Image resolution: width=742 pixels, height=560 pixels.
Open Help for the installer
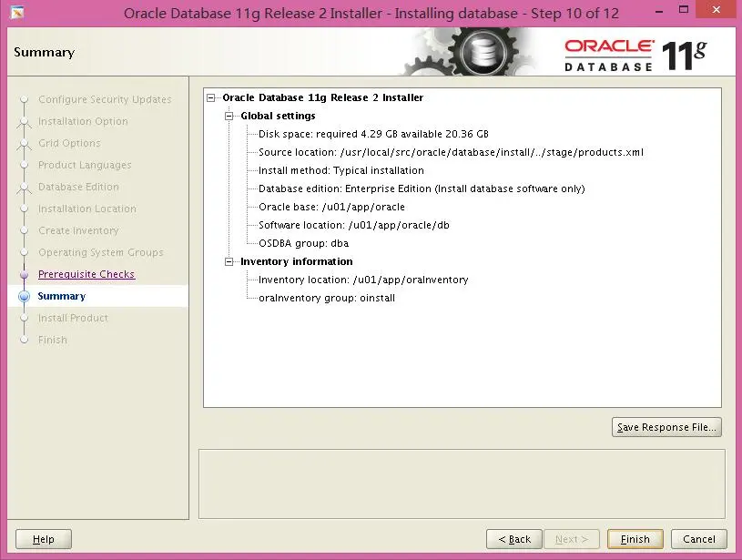[44, 539]
